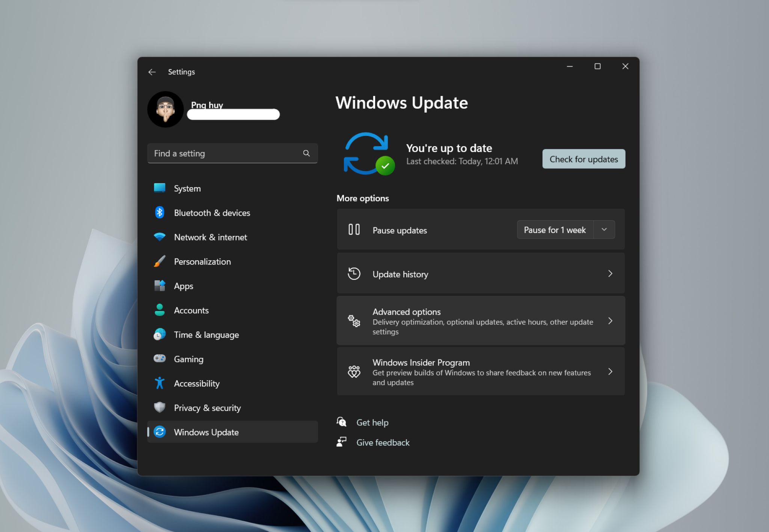Image resolution: width=769 pixels, height=532 pixels.
Task: Click the large update status sync icon
Action: point(369,154)
